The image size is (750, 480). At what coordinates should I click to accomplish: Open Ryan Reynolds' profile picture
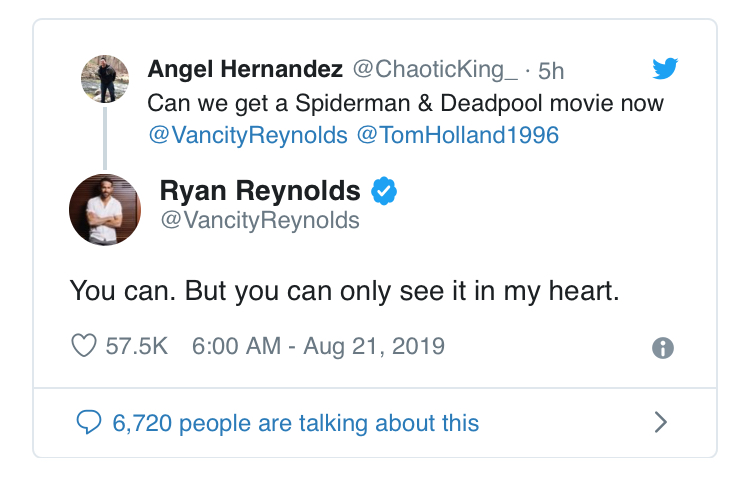tap(105, 209)
